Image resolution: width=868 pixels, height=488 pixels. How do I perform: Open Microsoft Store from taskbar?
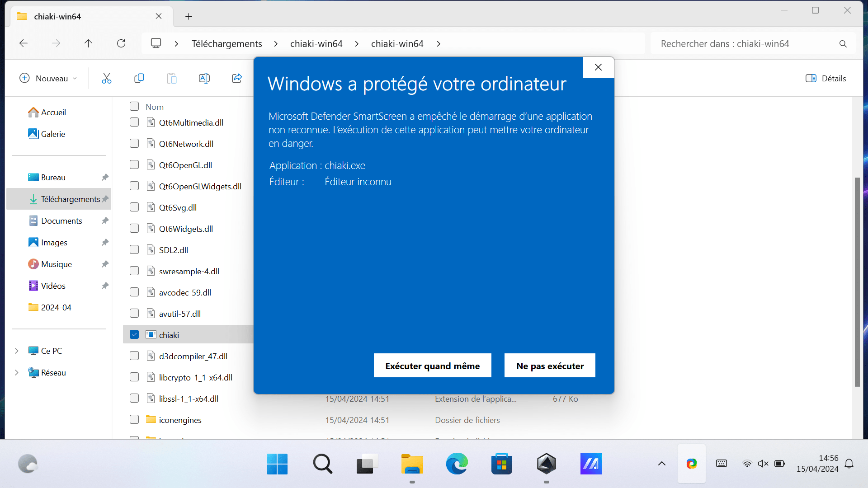(502, 464)
